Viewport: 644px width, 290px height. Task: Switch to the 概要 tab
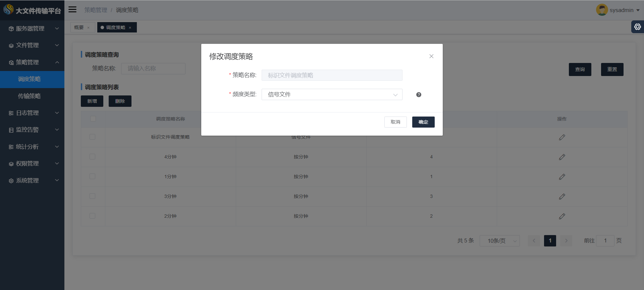click(x=79, y=27)
